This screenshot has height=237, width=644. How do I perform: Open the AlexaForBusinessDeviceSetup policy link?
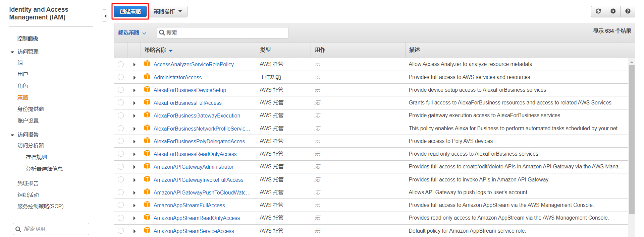pyautogui.click(x=190, y=90)
